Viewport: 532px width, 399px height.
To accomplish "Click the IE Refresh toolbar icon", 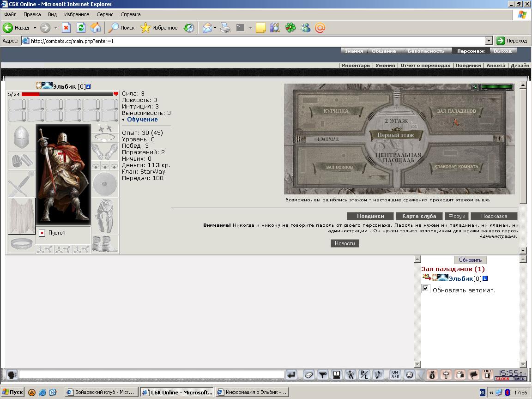I will [x=81, y=28].
